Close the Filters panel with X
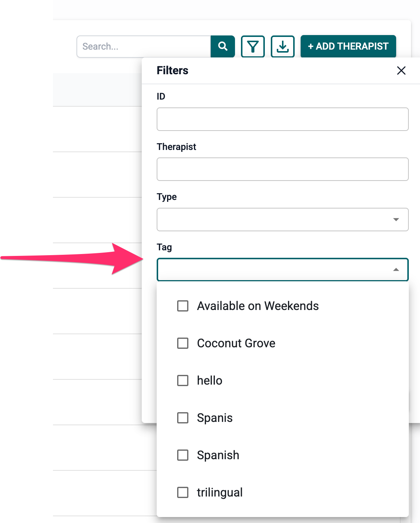The image size is (420, 523). click(401, 71)
